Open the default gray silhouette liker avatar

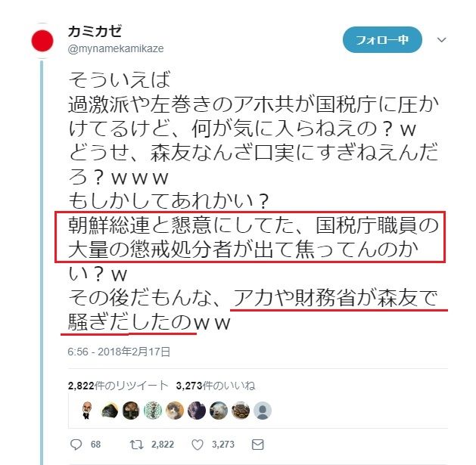click(263, 411)
